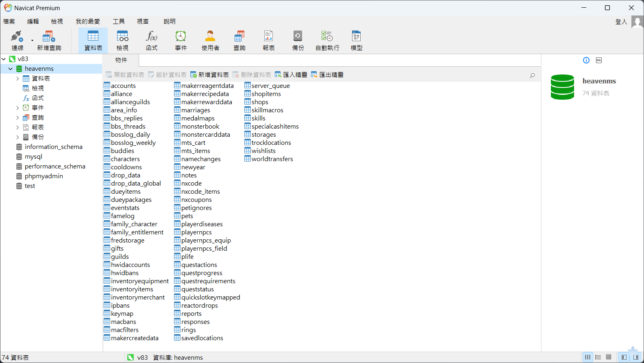Open the 備份 (Backup) toolbar icon
This screenshot has width=644, height=363.
298,40
